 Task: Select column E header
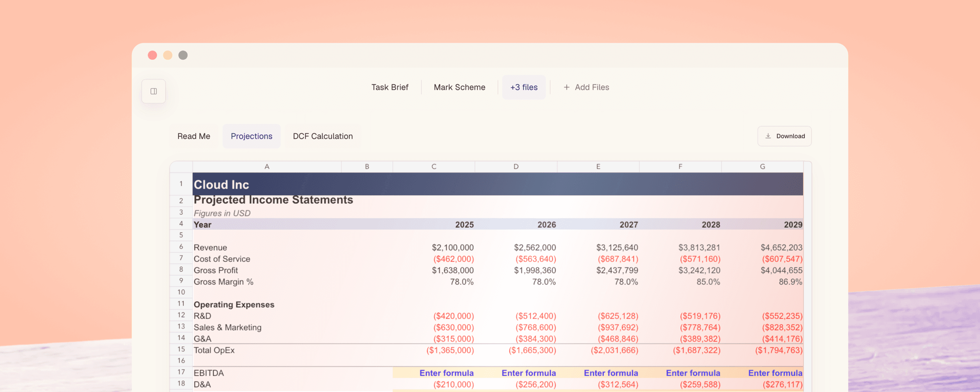tap(598, 167)
